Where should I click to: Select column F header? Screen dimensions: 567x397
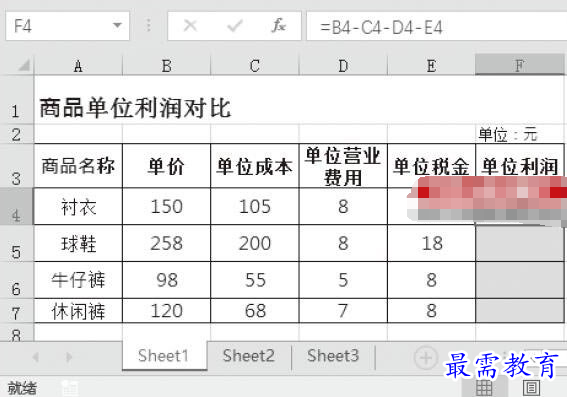[x=520, y=65]
